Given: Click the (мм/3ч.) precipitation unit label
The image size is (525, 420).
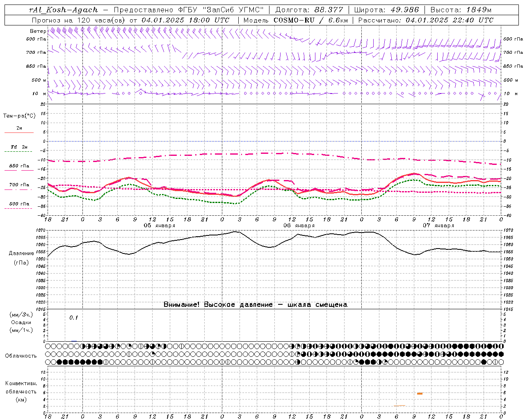Looking at the screenshot, I should tap(21, 315).
